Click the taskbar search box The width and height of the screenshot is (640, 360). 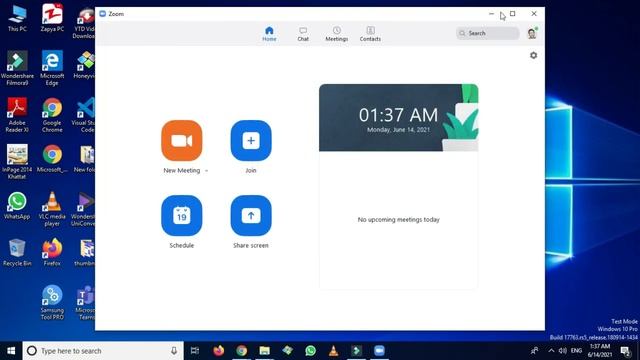(x=103, y=351)
